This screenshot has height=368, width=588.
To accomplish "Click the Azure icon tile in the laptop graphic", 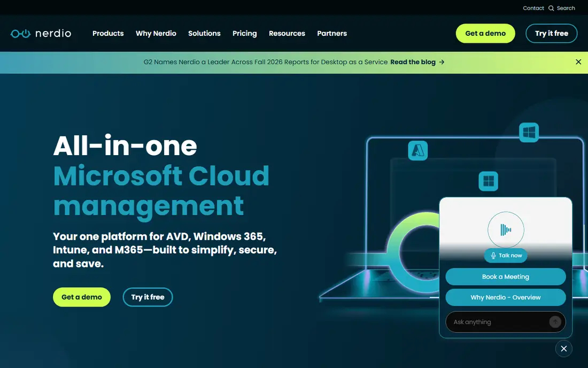I will [418, 150].
